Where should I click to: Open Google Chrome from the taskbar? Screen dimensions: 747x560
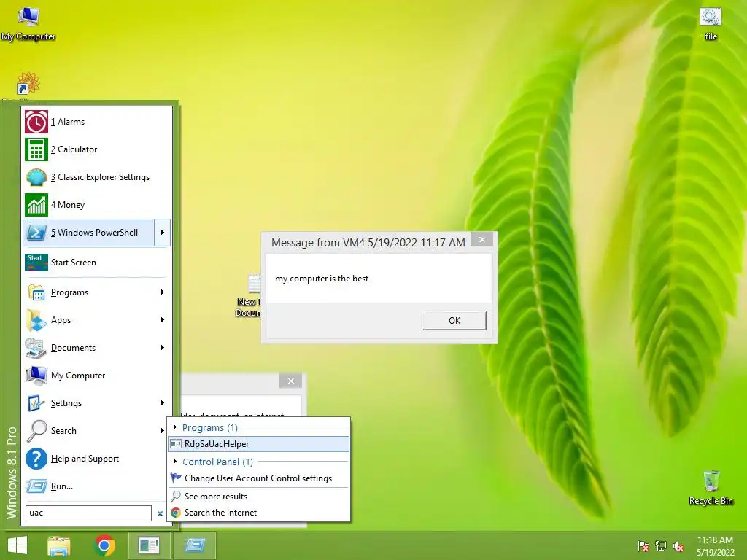pos(104,545)
